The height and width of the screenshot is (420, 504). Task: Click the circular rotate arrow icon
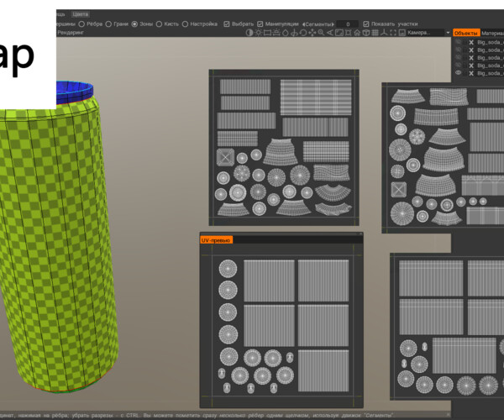[x=302, y=33]
